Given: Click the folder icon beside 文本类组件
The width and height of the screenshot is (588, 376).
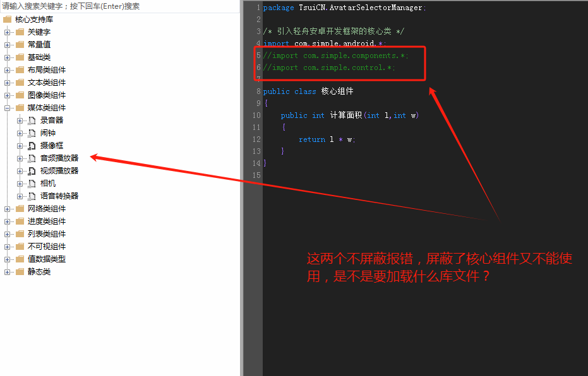Looking at the screenshot, I should tap(20, 83).
